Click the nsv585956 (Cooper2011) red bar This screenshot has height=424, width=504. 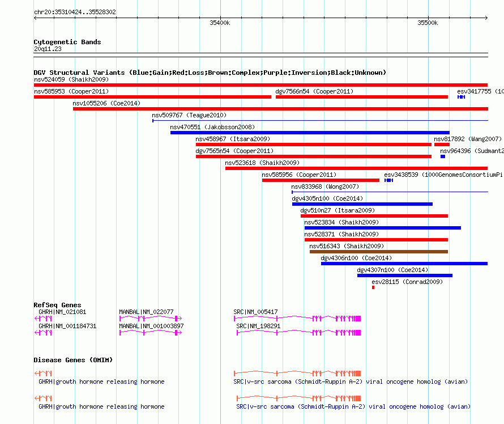321,180
